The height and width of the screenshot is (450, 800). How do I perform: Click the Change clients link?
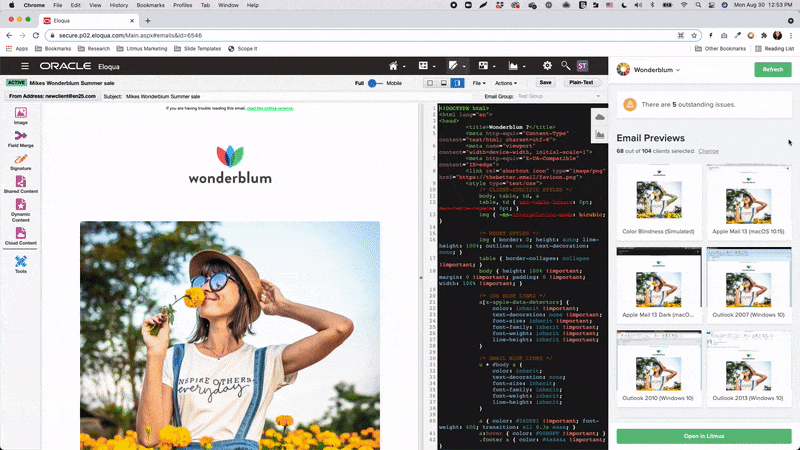pyautogui.click(x=708, y=151)
